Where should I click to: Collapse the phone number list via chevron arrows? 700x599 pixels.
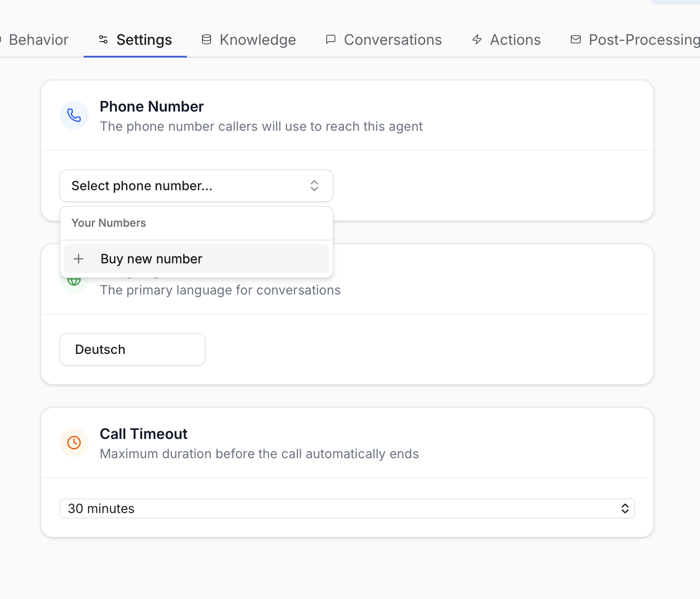[314, 186]
